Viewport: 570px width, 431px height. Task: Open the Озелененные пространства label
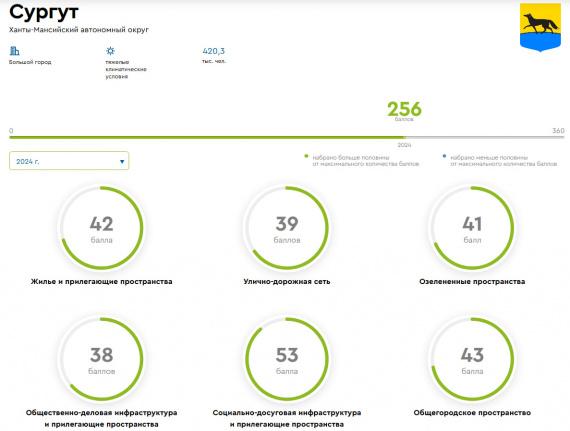pos(472,282)
